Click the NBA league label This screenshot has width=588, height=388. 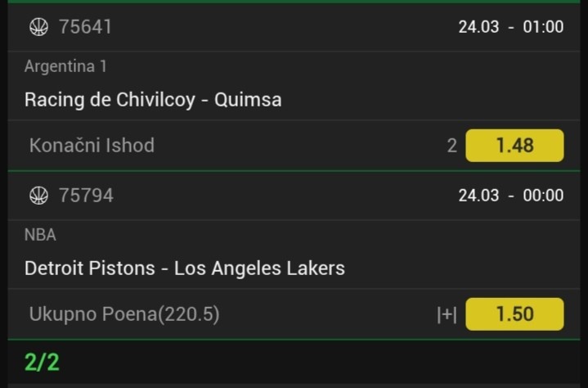[x=40, y=235]
